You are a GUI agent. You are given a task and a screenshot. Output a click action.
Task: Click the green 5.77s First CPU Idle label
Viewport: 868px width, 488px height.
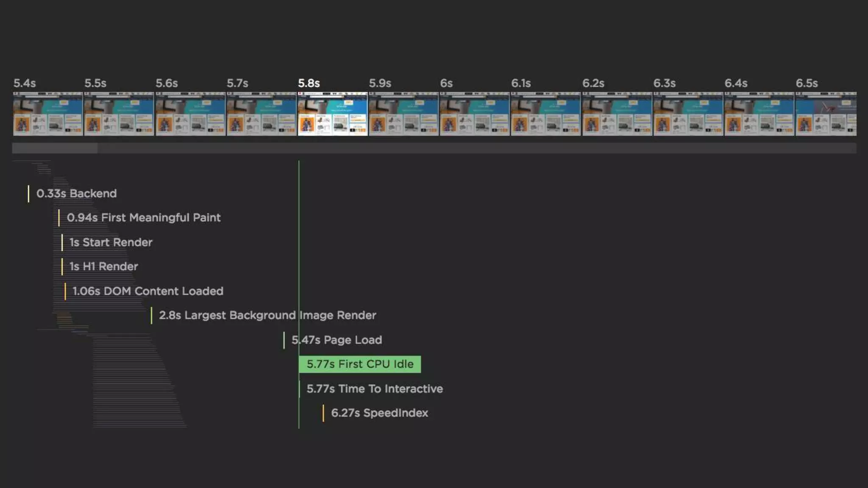[359, 364]
